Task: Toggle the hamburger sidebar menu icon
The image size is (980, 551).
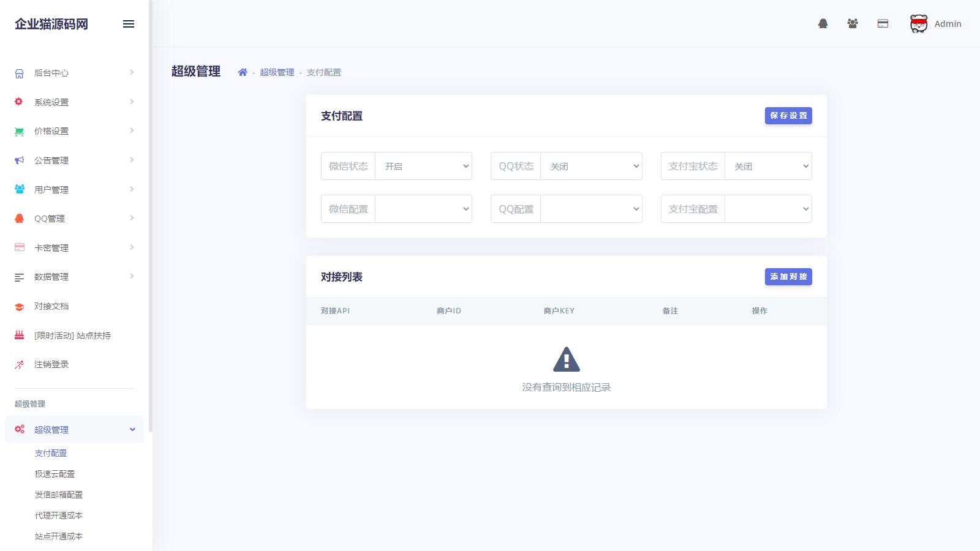Action: 129,24
